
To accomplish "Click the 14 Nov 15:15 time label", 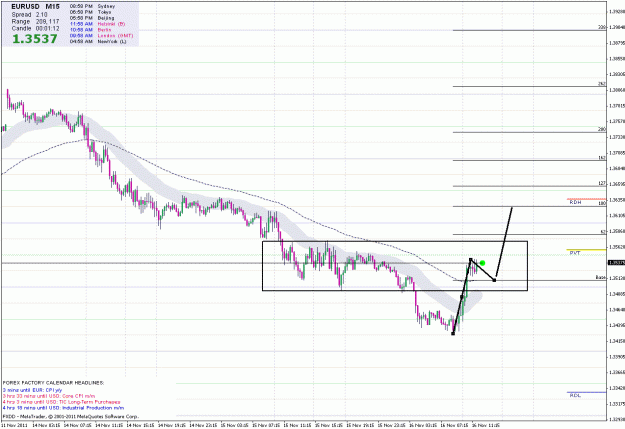I will point(140,425).
